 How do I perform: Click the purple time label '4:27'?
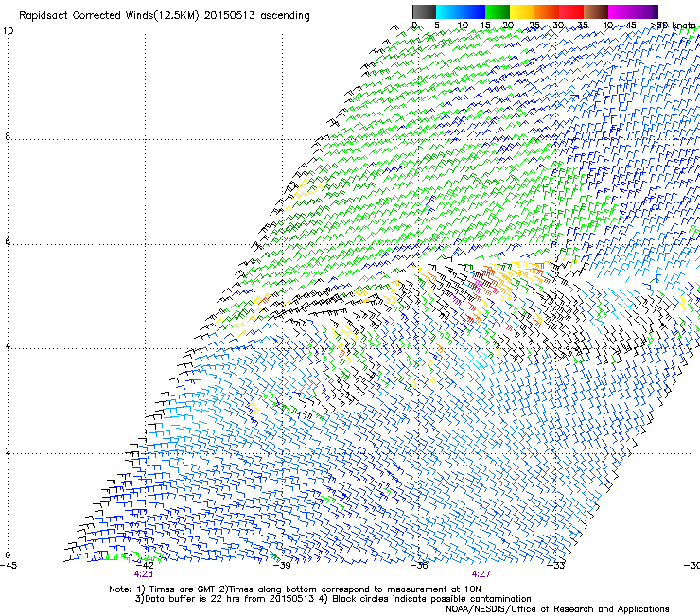(x=481, y=574)
